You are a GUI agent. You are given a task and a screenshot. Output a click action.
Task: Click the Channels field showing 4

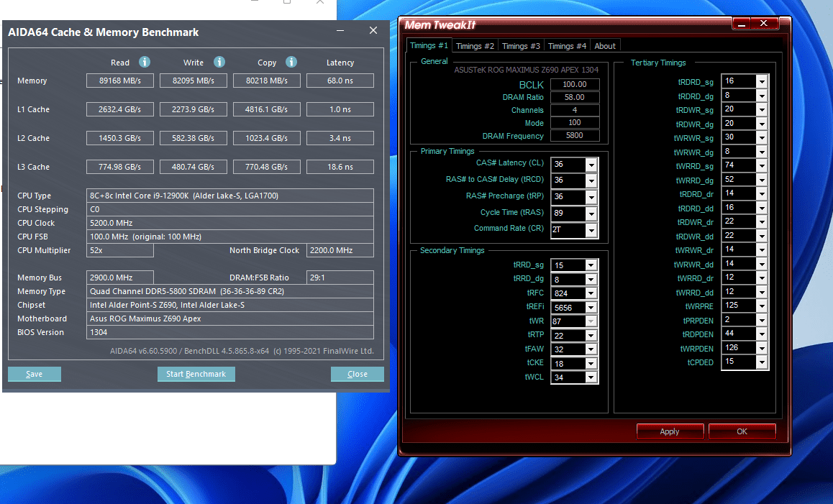pos(575,110)
